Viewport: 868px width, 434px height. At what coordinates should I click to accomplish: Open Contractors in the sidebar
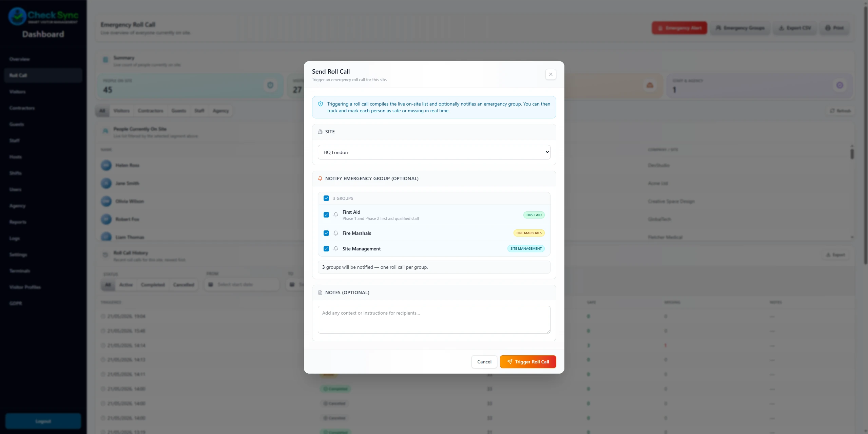pos(22,108)
